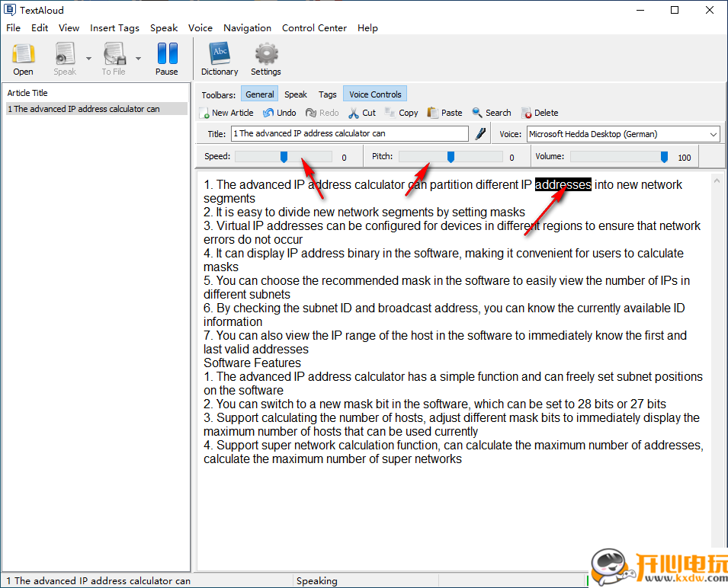Open Settings gear icon
Viewport: 728px width, 588px height.
click(x=266, y=59)
